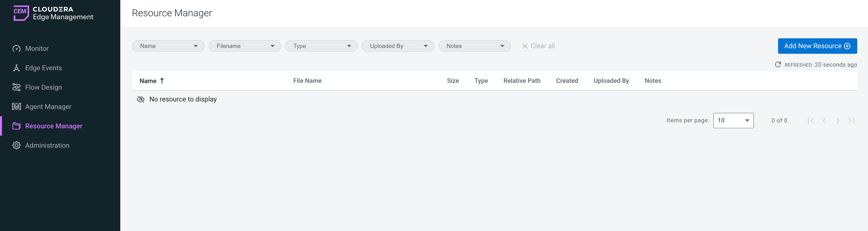Click the Flow Design icon

point(16,87)
